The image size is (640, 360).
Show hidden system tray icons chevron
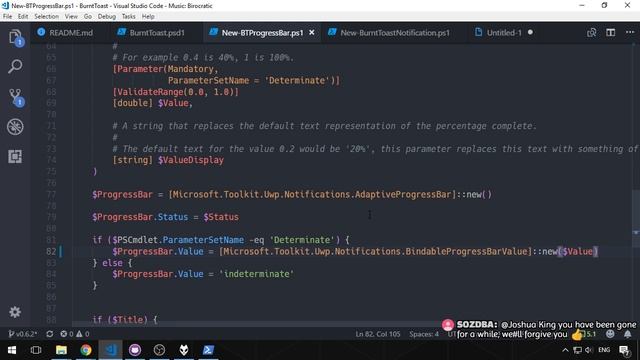coord(565,350)
